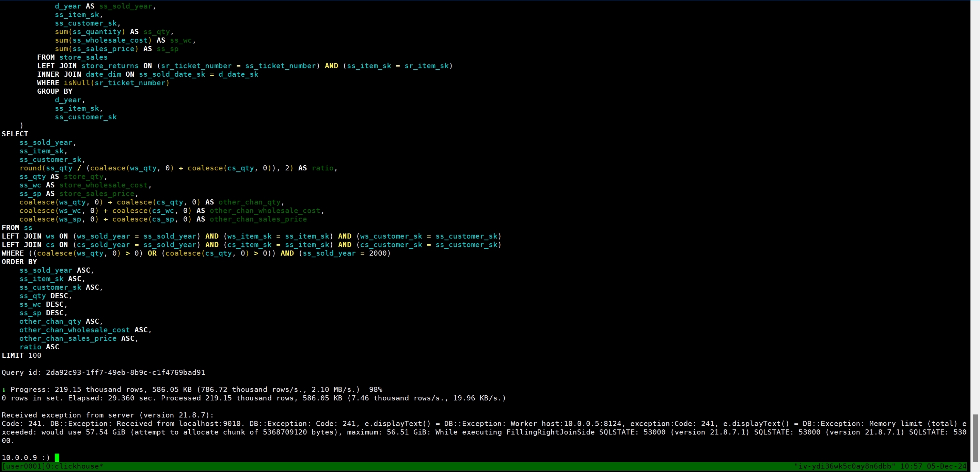Click the 'Worker host:10.0.0.5:8124' text

tap(566, 423)
